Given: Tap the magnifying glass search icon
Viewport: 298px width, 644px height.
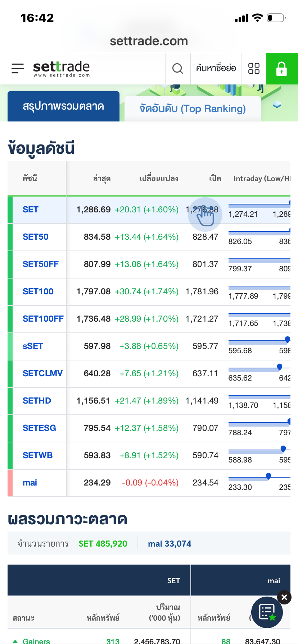Looking at the screenshot, I should [x=177, y=68].
